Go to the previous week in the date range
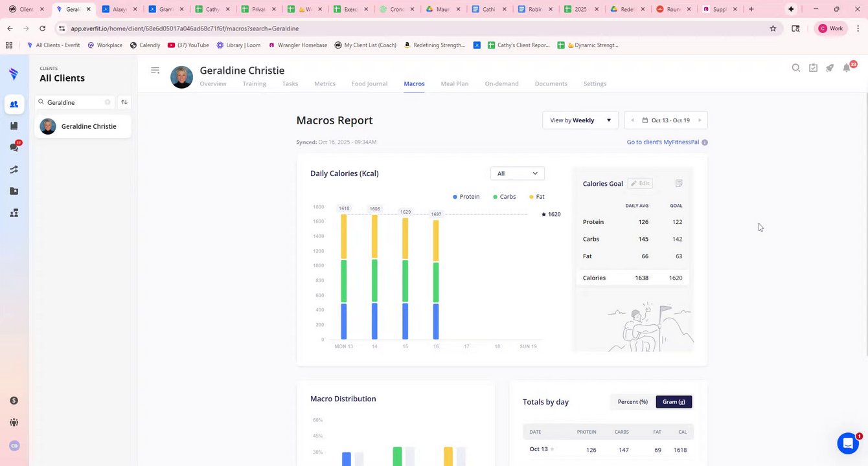The image size is (868, 466). tap(632, 120)
